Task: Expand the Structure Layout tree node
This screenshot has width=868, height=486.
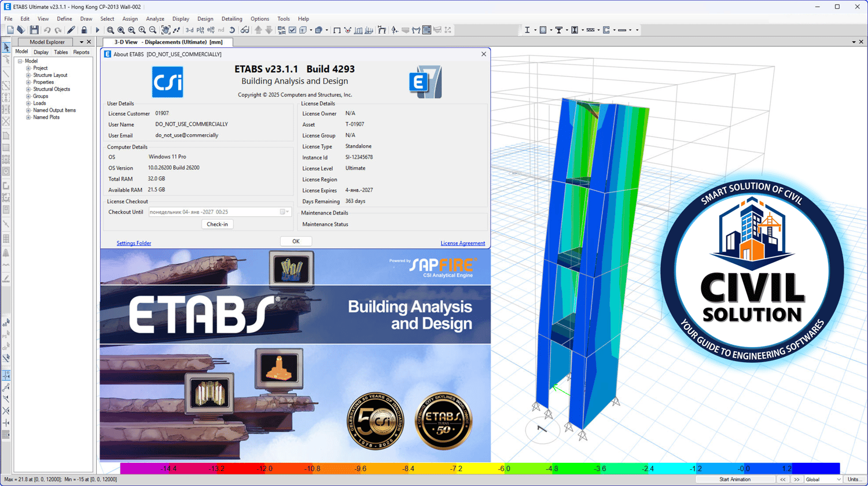Action: click(28, 75)
